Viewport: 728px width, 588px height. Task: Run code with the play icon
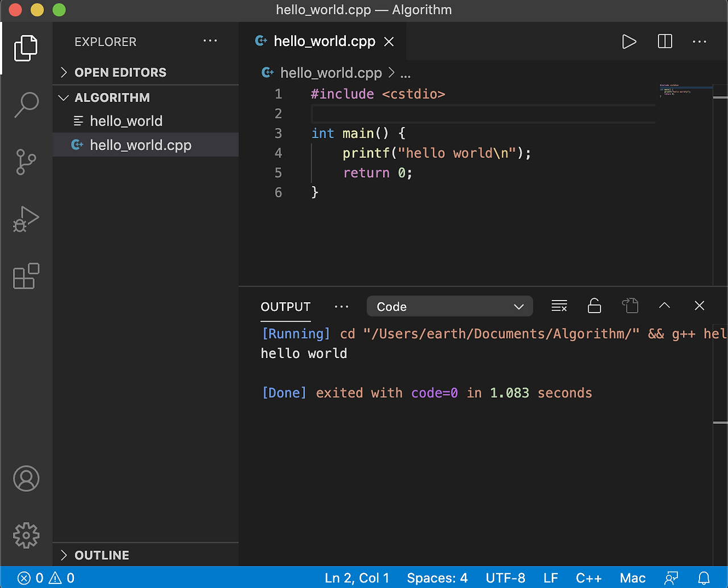click(x=629, y=42)
